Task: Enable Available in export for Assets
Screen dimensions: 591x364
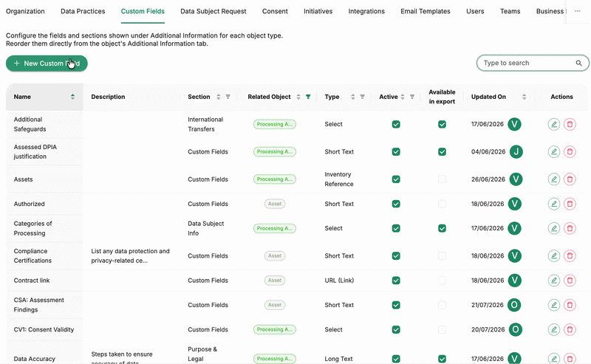Action: click(x=442, y=179)
